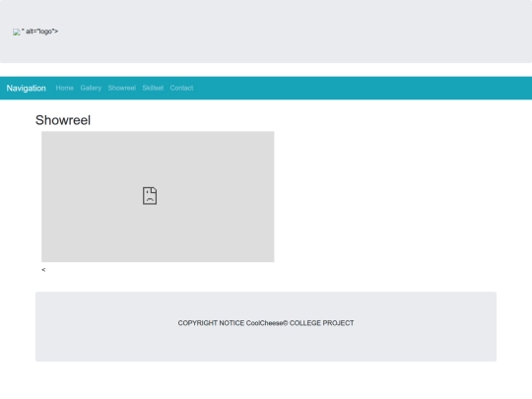Click the stray "<" character below the video
The height and width of the screenshot is (399, 532).
coord(43,270)
